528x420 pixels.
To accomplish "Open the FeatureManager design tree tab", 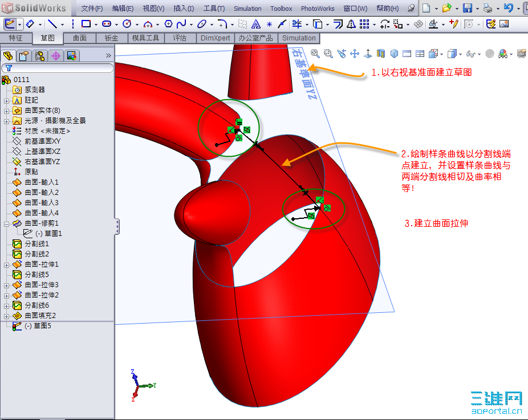I will click(8, 56).
